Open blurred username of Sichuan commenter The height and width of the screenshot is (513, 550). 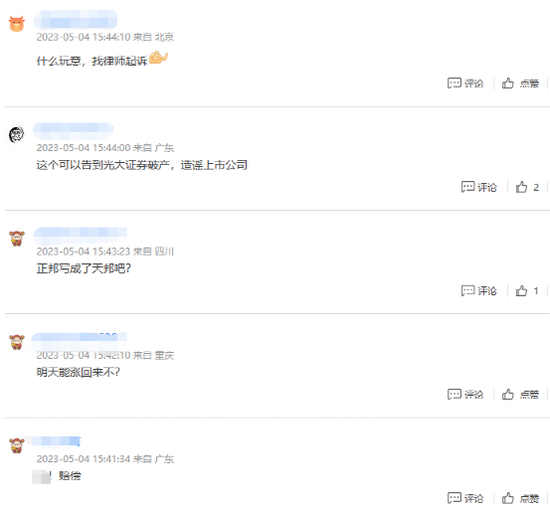(x=80, y=234)
